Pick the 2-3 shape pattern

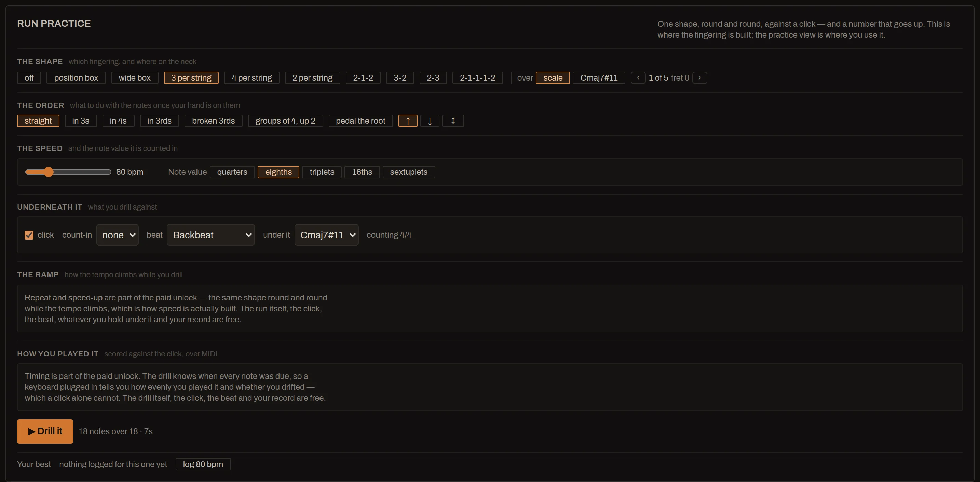coord(433,77)
